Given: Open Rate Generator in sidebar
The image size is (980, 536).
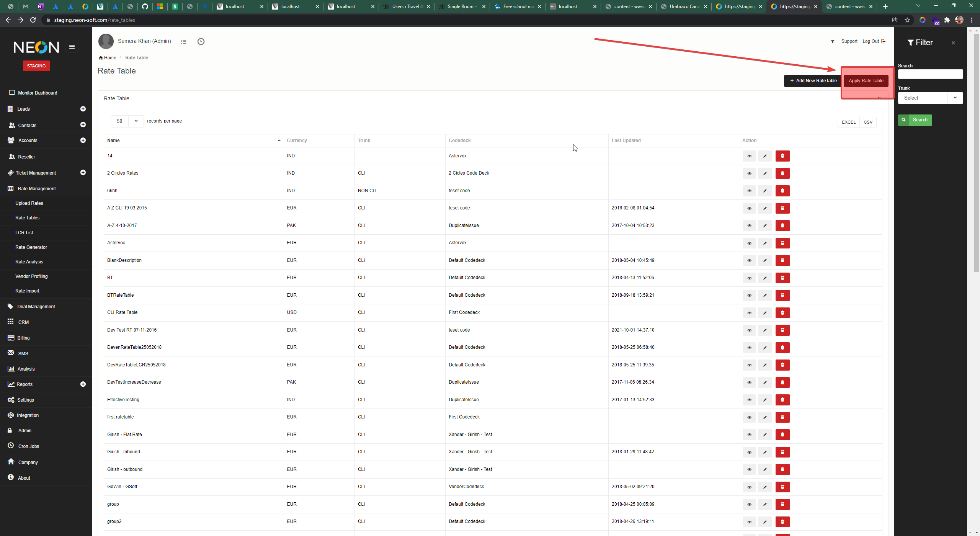Looking at the screenshot, I should point(31,247).
